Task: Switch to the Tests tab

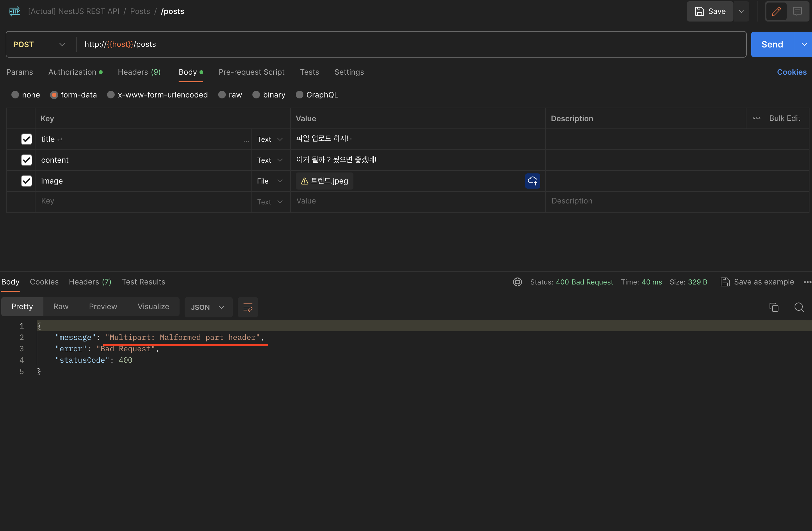Action: click(x=309, y=72)
